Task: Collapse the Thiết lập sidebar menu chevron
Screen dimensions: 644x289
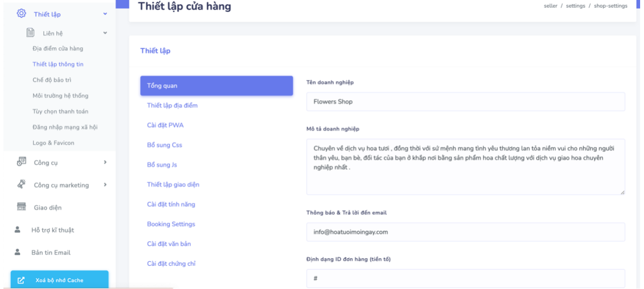Action: [x=105, y=14]
